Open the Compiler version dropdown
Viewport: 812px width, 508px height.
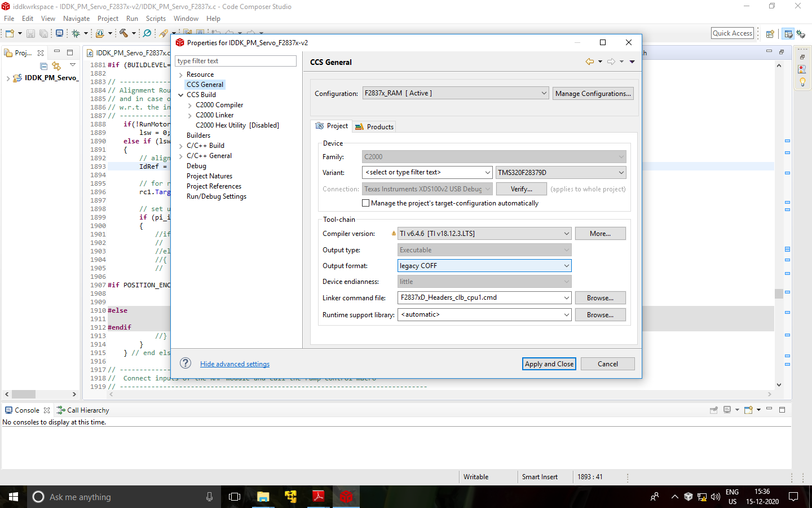pos(566,233)
